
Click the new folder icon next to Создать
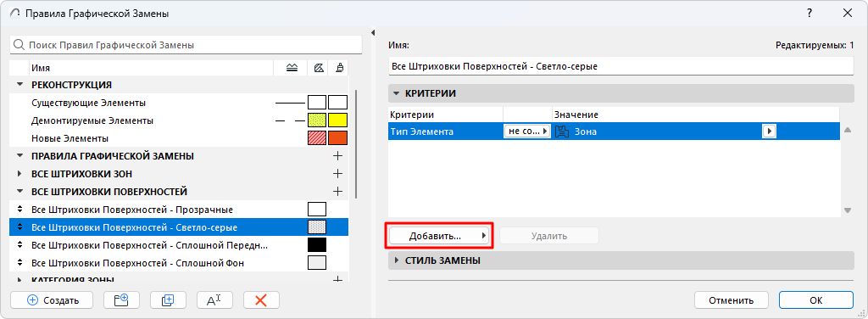click(x=121, y=299)
